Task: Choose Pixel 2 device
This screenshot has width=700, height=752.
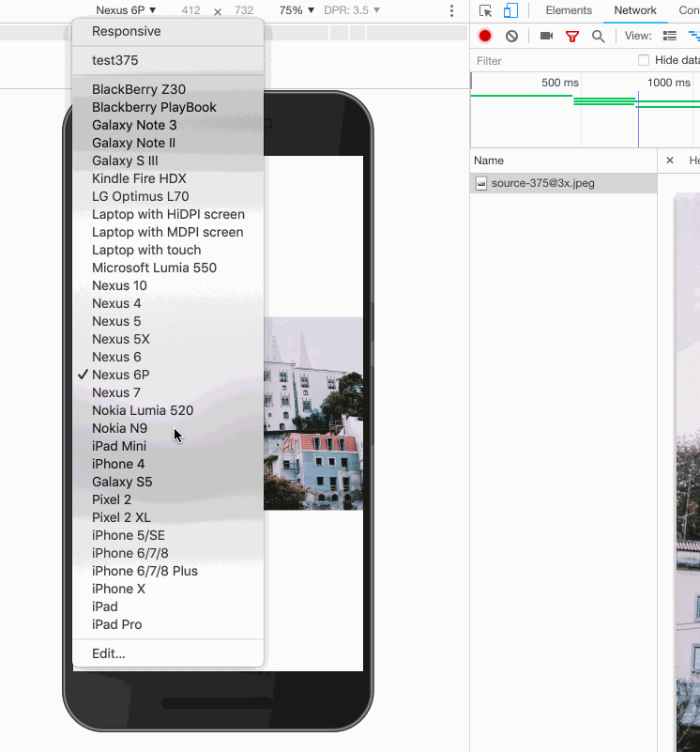Action: pyautogui.click(x=168, y=499)
